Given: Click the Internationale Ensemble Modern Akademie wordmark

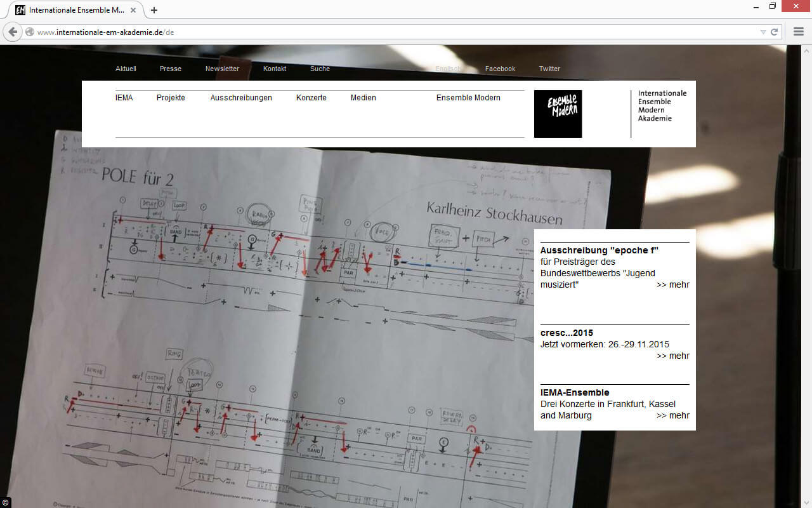Looking at the screenshot, I should 662,105.
